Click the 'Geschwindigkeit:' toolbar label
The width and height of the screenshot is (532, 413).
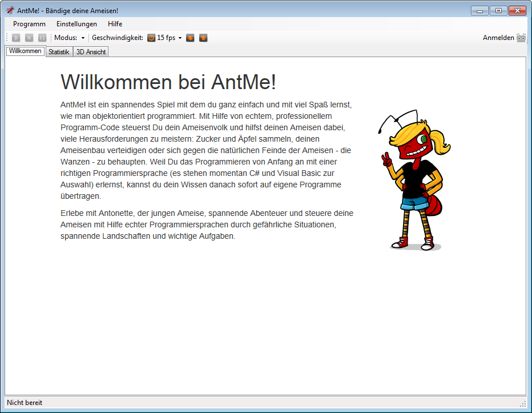click(x=118, y=38)
